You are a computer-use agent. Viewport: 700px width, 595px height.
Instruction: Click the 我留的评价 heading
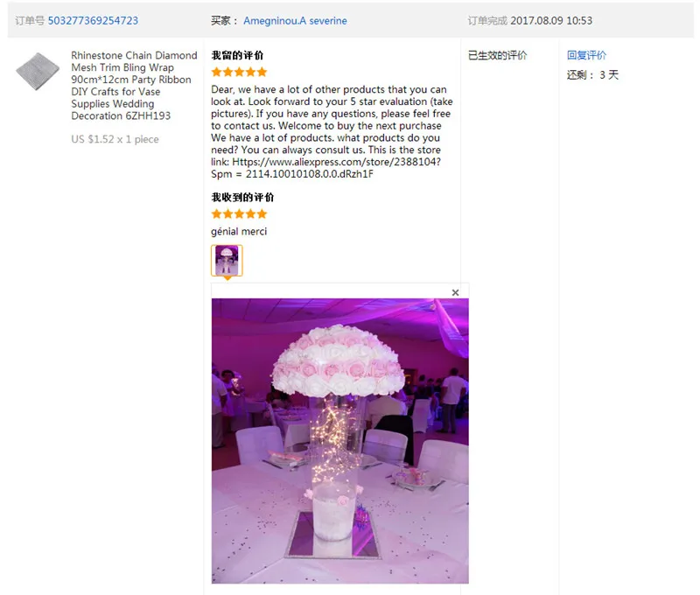(x=237, y=55)
